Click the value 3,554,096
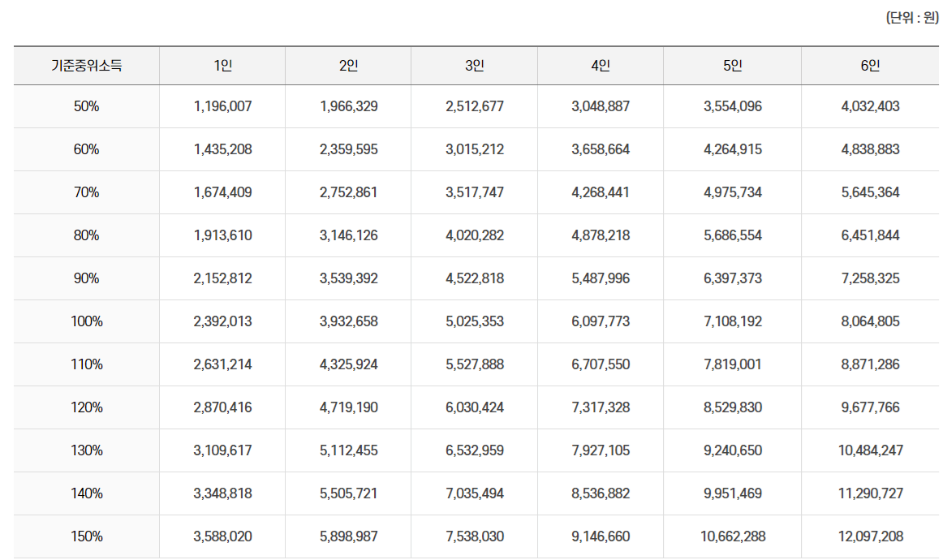The width and height of the screenshot is (943, 560). point(733,106)
